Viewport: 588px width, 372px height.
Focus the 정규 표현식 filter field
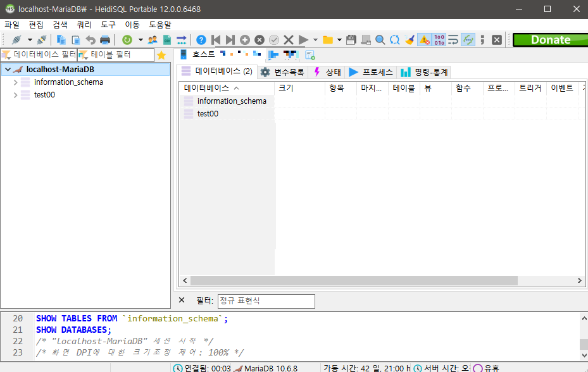tap(266, 301)
